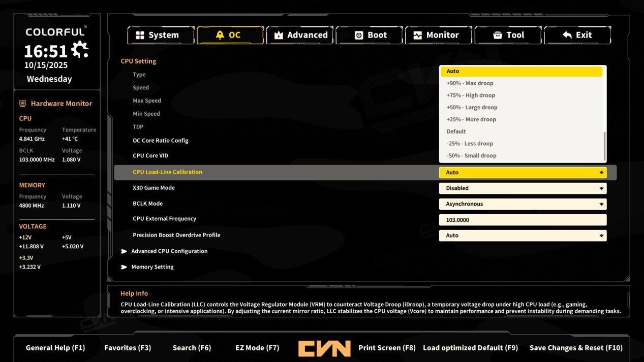Click the date 10/15/2025
644x362 pixels.
[x=46, y=65]
